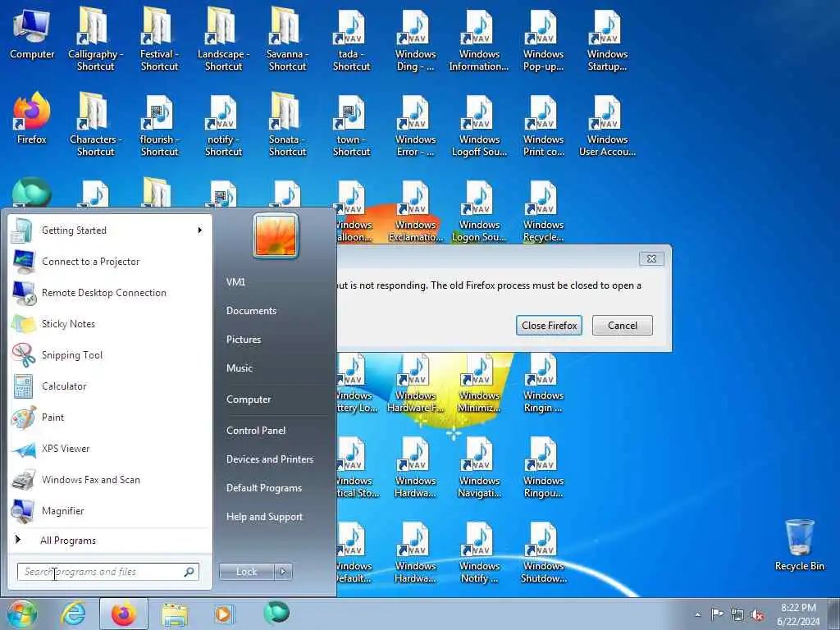
Task: Select the Windows Pop-up WAV shortcut
Action: (x=543, y=39)
